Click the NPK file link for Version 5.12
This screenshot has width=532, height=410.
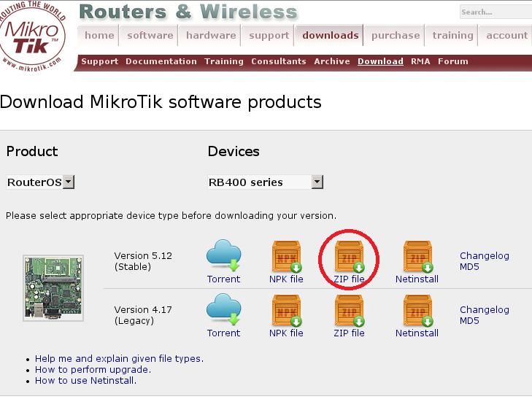[286, 279]
